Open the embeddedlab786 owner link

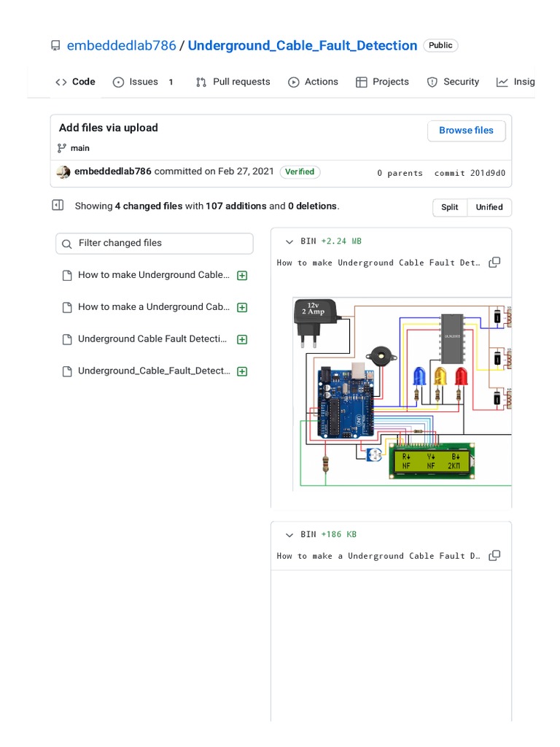pyautogui.click(x=122, y=45)
